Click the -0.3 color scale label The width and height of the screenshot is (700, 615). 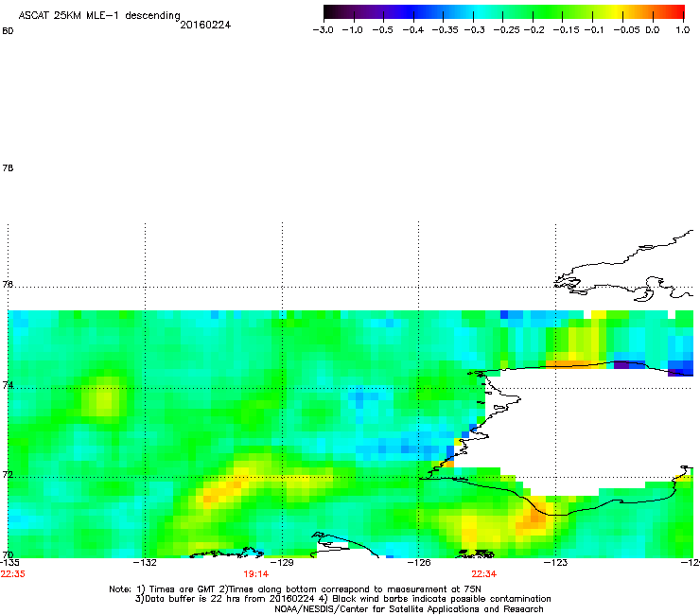(x=475, y=30)
